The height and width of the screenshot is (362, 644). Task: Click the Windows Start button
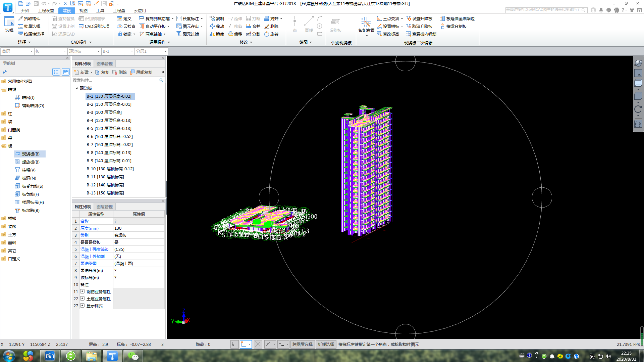tap(8, 356)
